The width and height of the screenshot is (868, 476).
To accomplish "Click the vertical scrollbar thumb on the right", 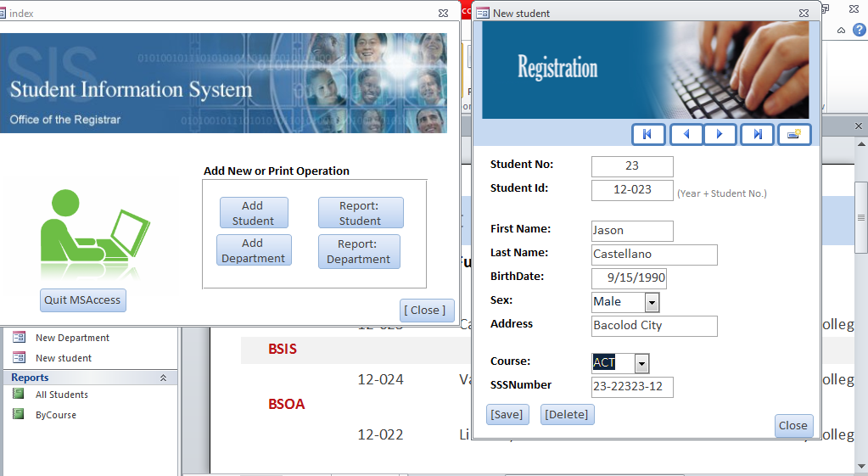I will 861,217.
